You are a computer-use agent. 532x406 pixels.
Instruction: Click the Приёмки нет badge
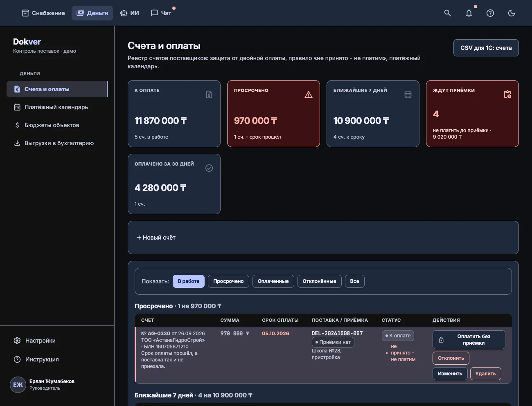pos(333,342)
